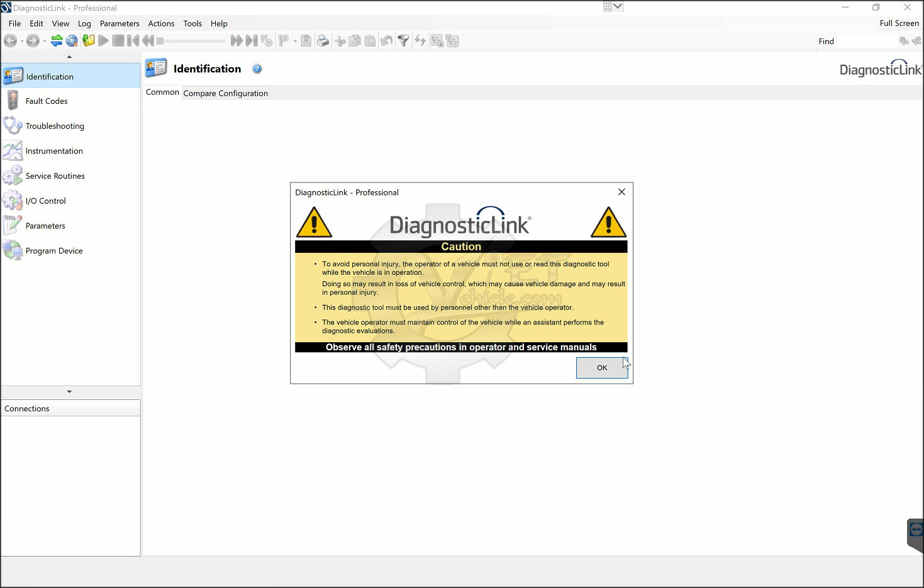Switch to the Compare Configuration tab
Viewport: 924px width, 588px height.
point(225,92)
